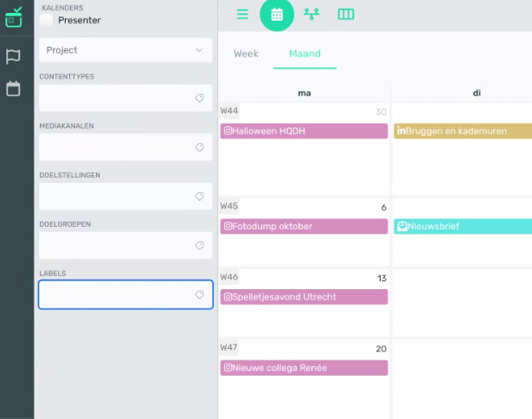Open the list view icon
The width and height of the screenshot is (532, 419).
point(242,14)
